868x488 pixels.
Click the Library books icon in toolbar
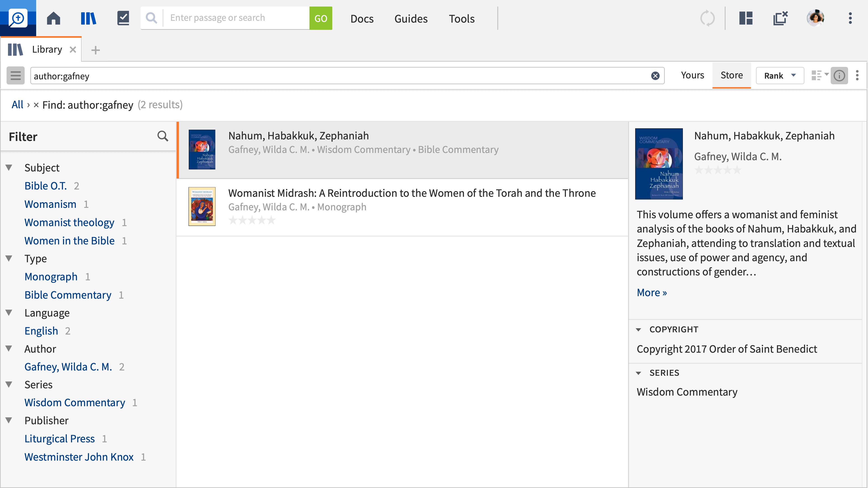coord(89,18)
